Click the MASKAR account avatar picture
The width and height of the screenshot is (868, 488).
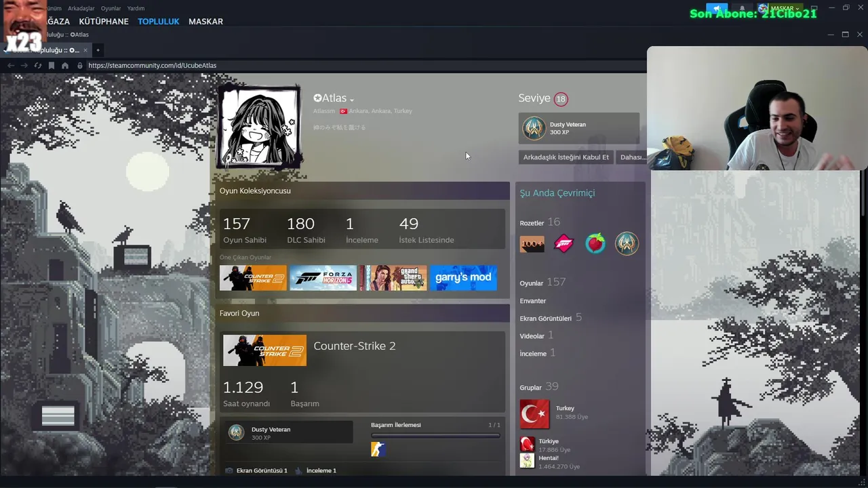[x=763, y=9]
